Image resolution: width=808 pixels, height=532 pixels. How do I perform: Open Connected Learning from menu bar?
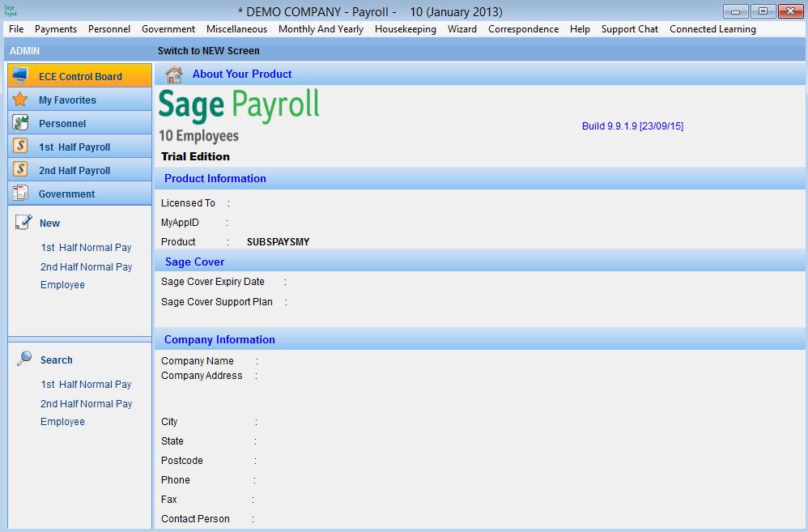(712, 29)
